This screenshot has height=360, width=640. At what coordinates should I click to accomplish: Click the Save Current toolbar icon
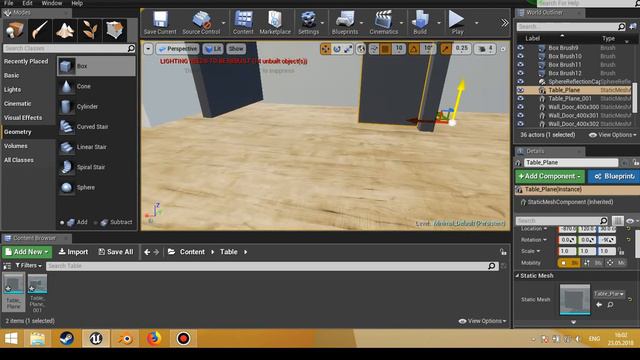160,23
